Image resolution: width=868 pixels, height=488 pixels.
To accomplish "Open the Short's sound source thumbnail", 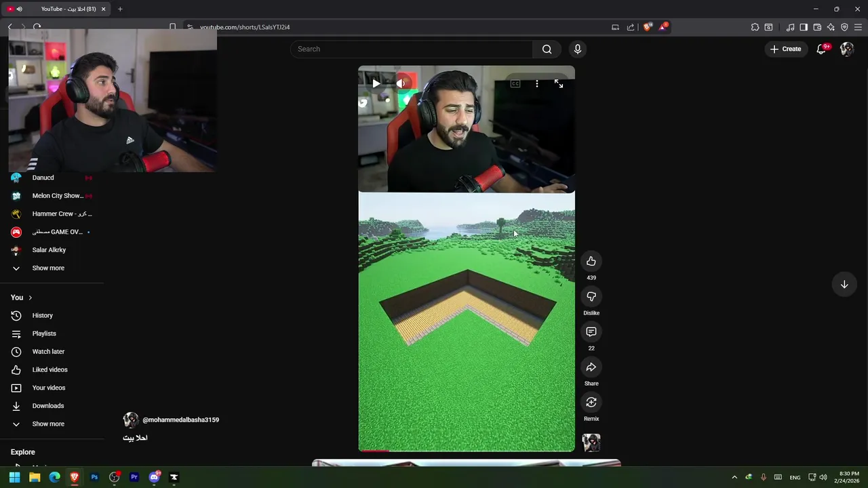I will [591, 443].
